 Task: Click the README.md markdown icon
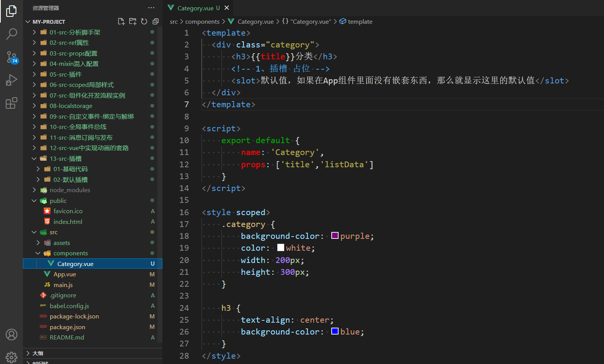[x=43, y=337]
